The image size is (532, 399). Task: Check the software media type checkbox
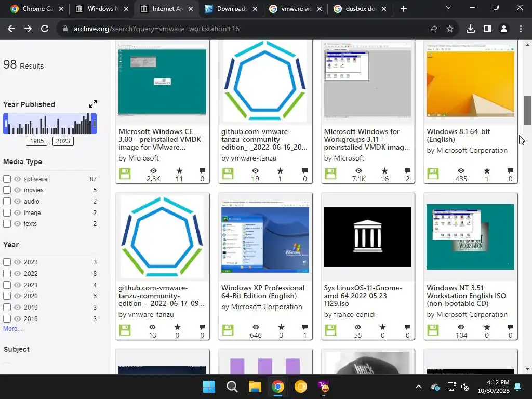pos(7,179)
